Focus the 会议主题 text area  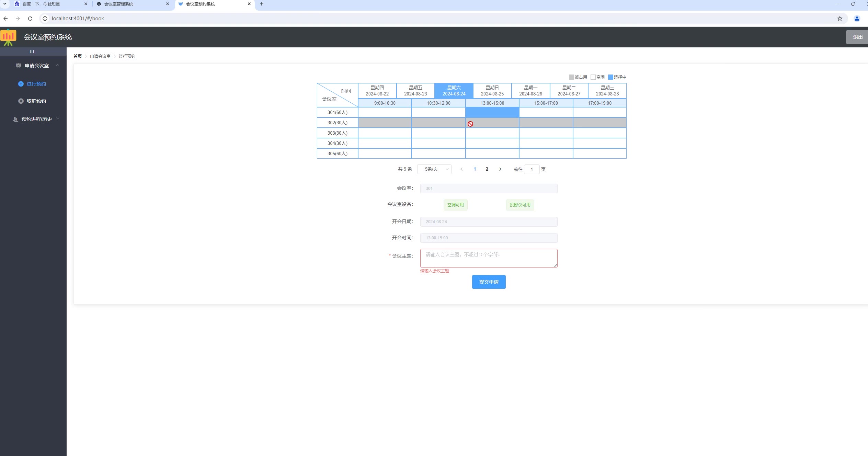pos(489,258)
